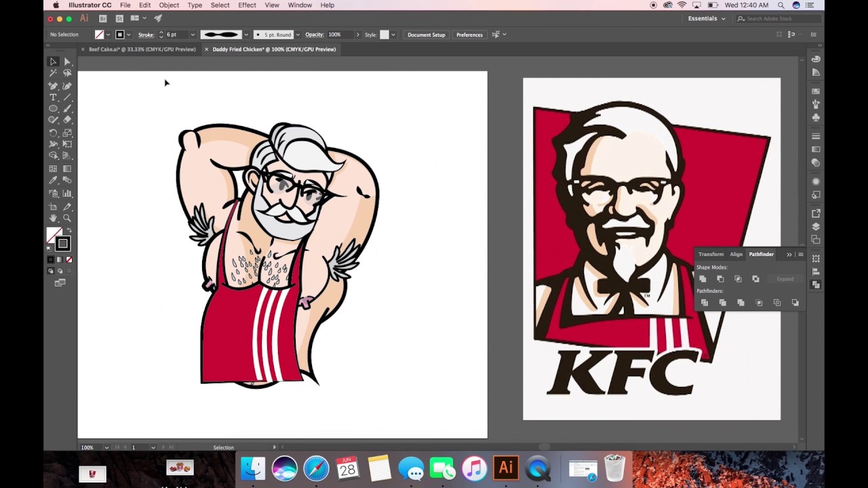Select the Eyedropper tool
Viewport: 868px width, 488px height.
tap(53, 180)
